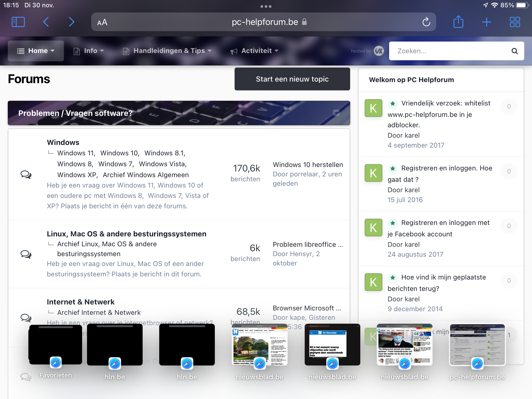
Task: Reload the page with refresh icon
Action: pyautogui.click(x=426, y=22)
